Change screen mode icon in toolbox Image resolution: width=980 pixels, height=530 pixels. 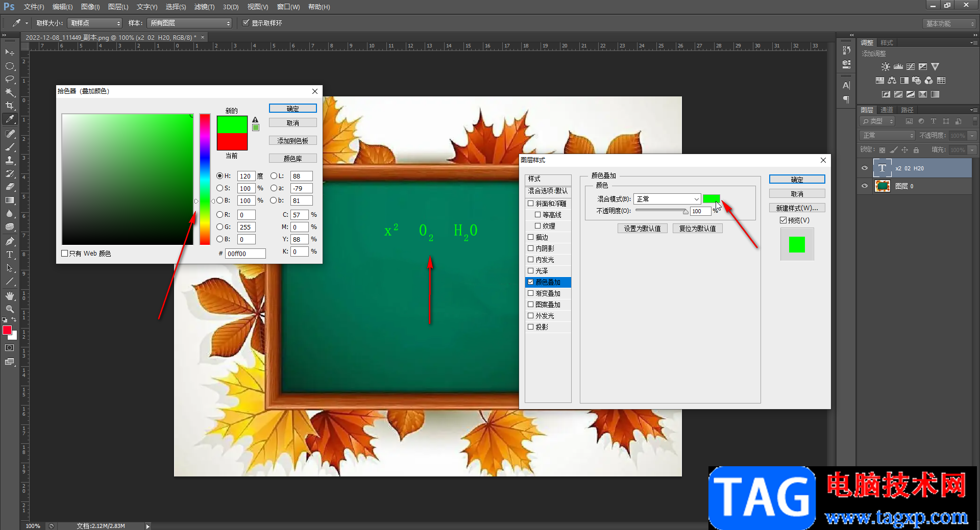point(10,362)
